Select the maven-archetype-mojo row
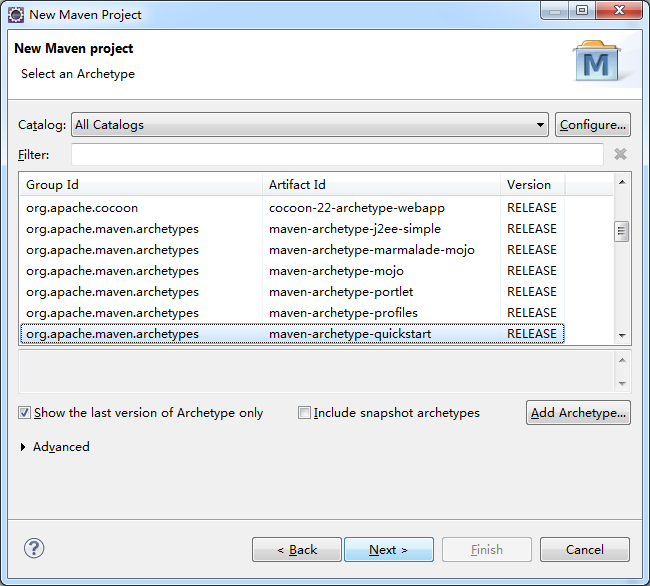650x586 pixels. [292, 271]
